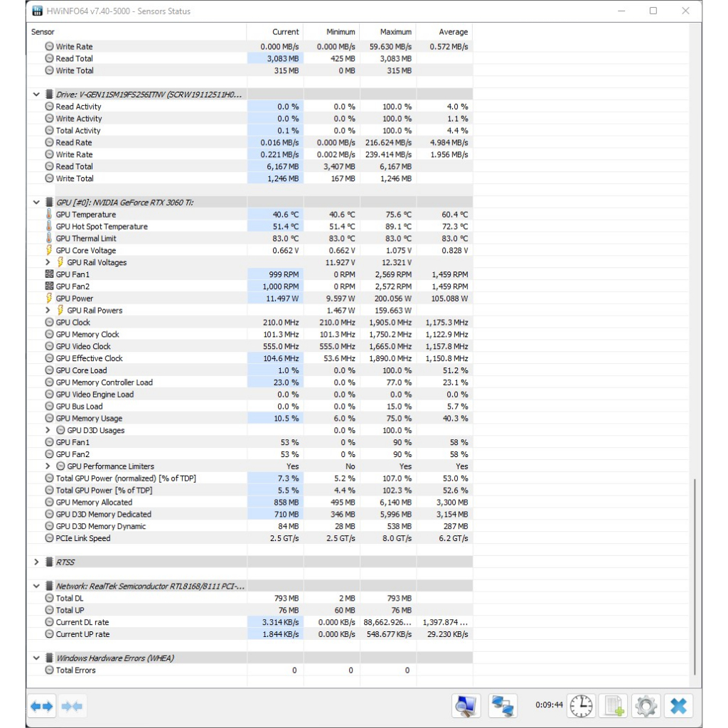Click the circle icon beside GPU Core Load

(49, 370)
